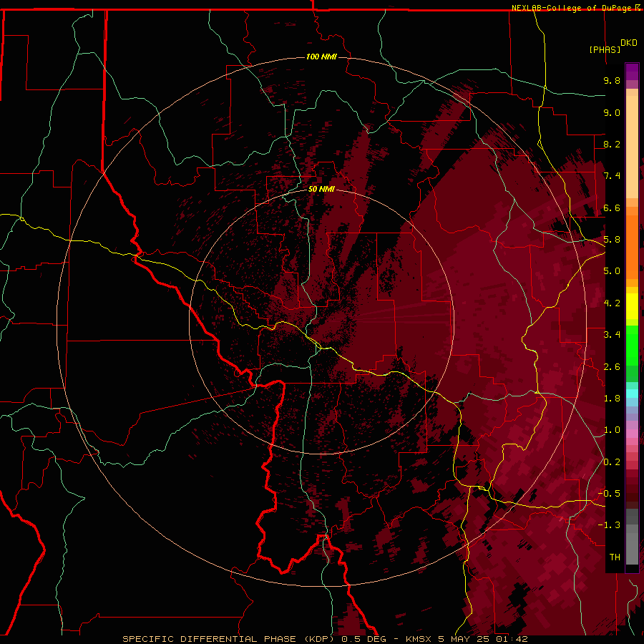Image resolution: width=644 pixels, height=644 pixels.
Task: Select the 1.8 scale value
Action: point(612,399)
